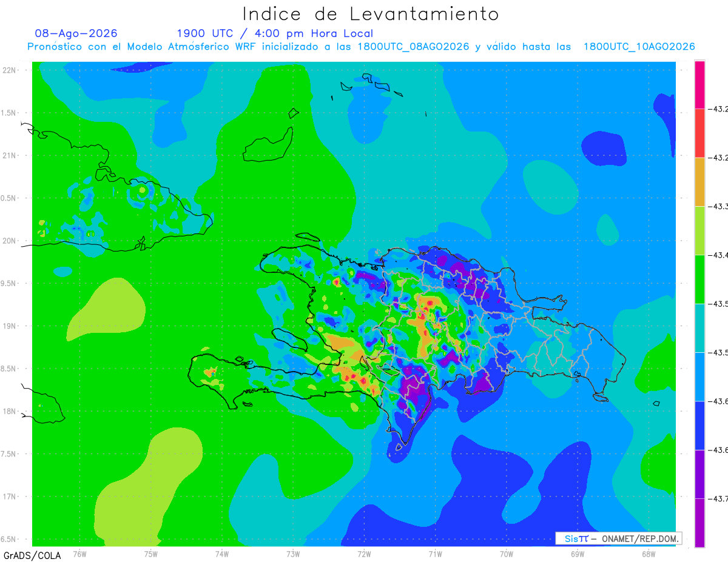The width and height of the screenshot is (728, 562).
Task: Click '1900 UTC / 4:00 pm Hora Local'
Action: click(275, 33)
